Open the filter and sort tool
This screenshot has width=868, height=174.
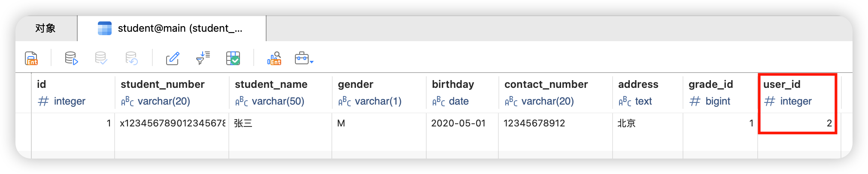click(203, 58)
